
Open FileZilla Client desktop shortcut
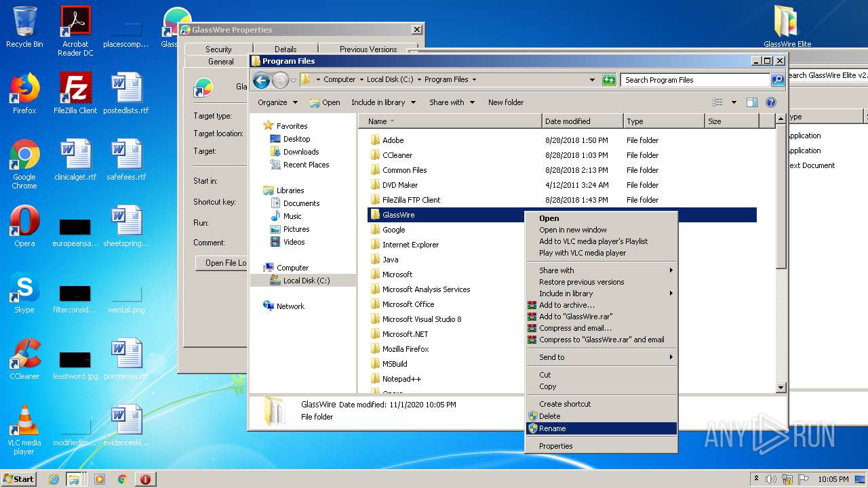(75, 94)
